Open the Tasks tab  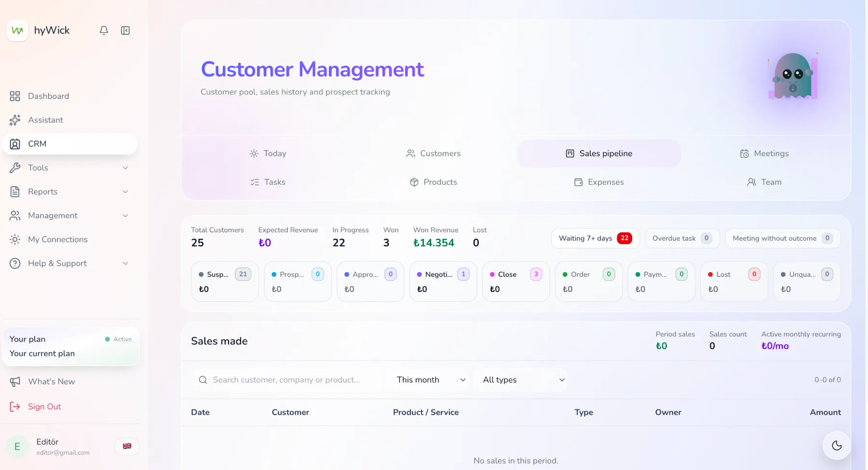coord(268,182)
